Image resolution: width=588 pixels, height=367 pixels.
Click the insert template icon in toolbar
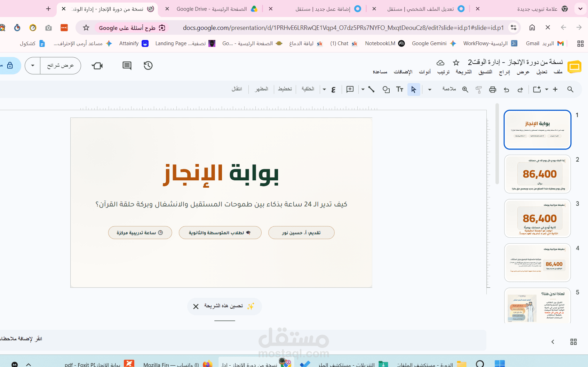pos(537,89)
